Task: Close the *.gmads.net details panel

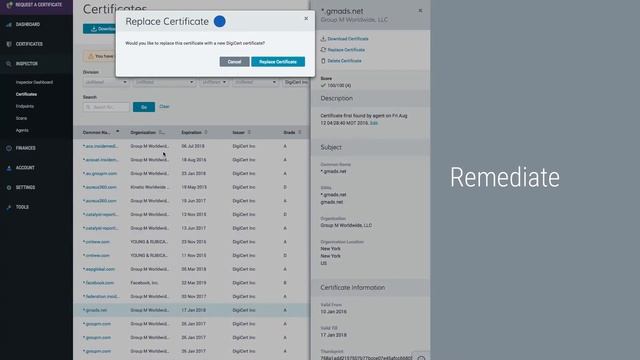Action: 420,11
